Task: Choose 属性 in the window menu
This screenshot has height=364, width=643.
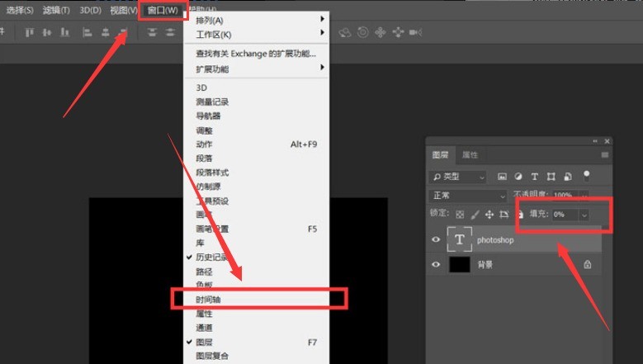Action: tap(256, 314)
